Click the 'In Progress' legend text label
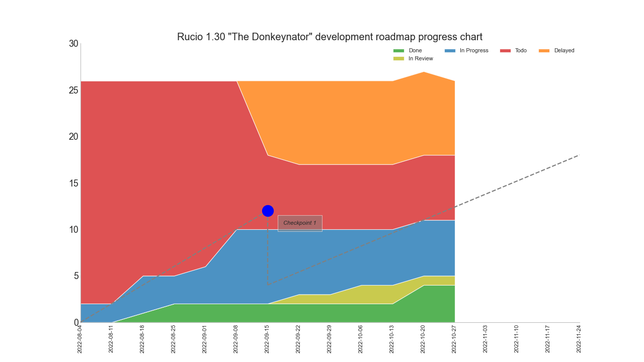The width and height of the screenshot is (644, 362). point(474,51)
